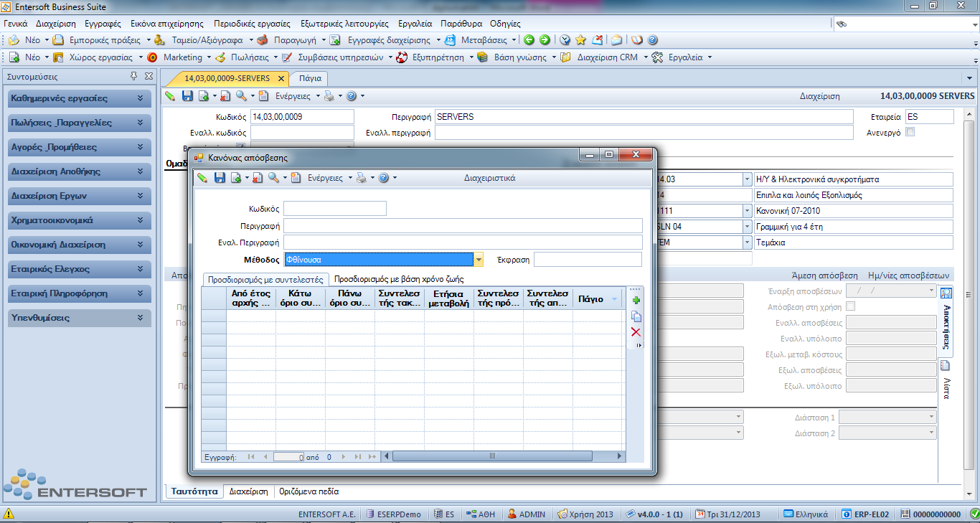
Task: Click Κωδικός field in Κανόνας απόσβεσης dialog
Action: coord(335,208)
